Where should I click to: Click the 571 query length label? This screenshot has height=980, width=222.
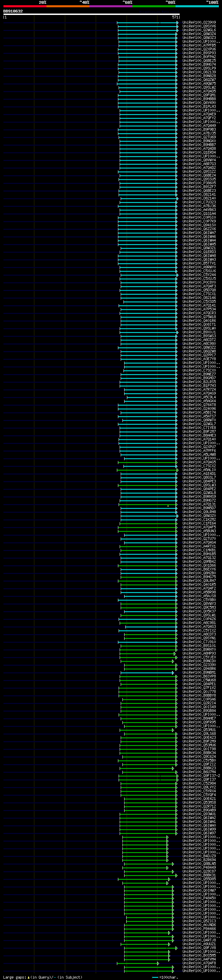[175, 17]
